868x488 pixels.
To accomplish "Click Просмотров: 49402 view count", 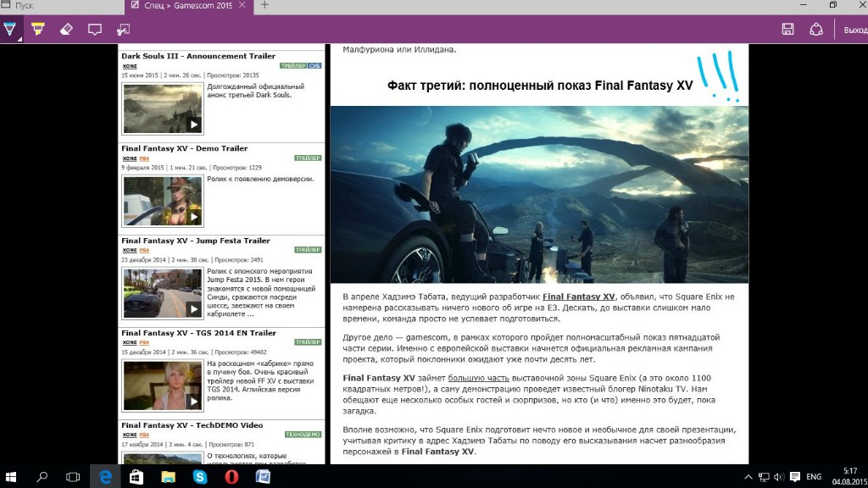I will click(240, 352).
